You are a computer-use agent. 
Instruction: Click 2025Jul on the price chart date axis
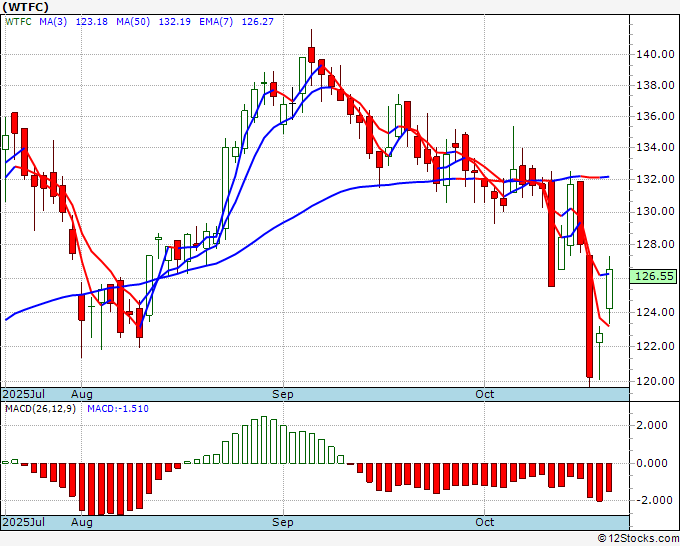pyautogui.click(x=24, y=394)
